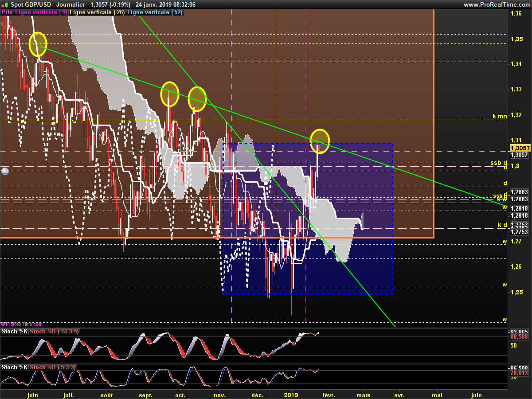
Task: Click the candlestick chart-type icon in title bar
Action: pyautogui.click(x=5, y=4)
